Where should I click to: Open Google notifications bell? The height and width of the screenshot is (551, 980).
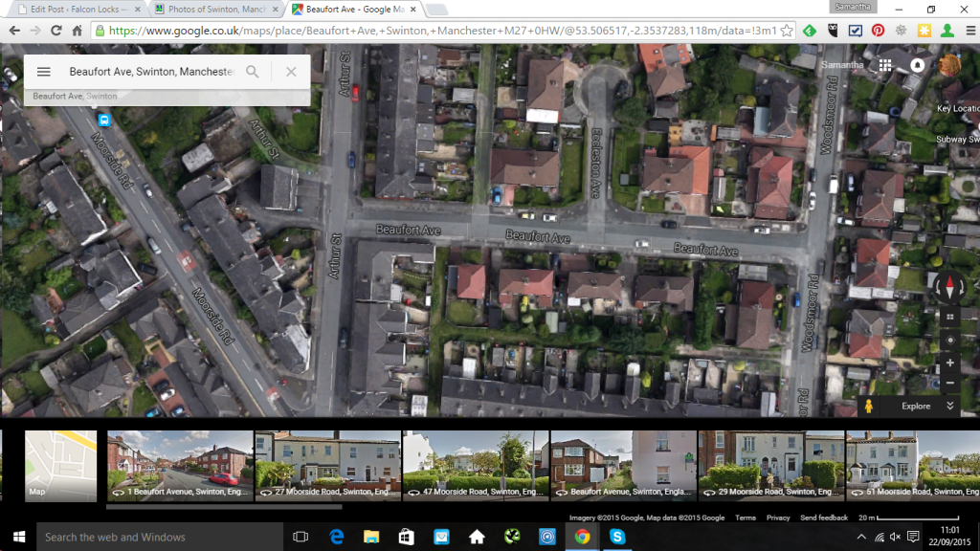coord(918,65)
